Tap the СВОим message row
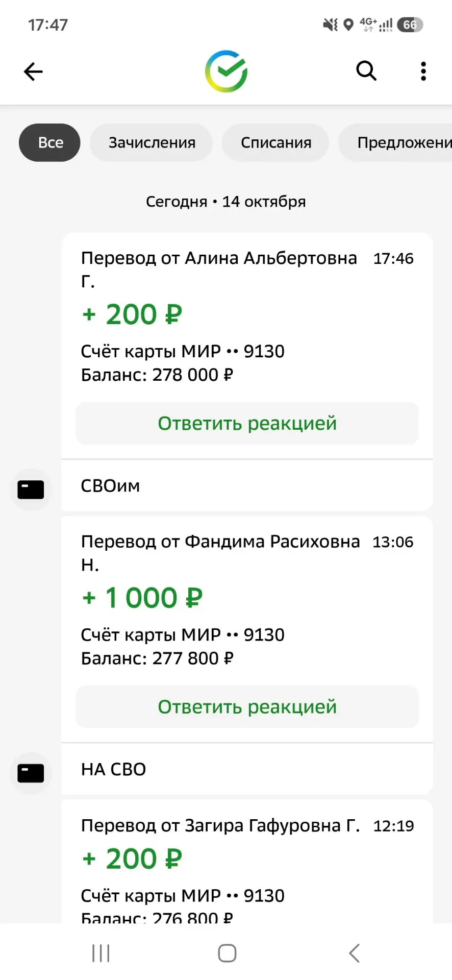Viewport: 452px width, 980px height. pyautogui.click(x=247, y=485)
